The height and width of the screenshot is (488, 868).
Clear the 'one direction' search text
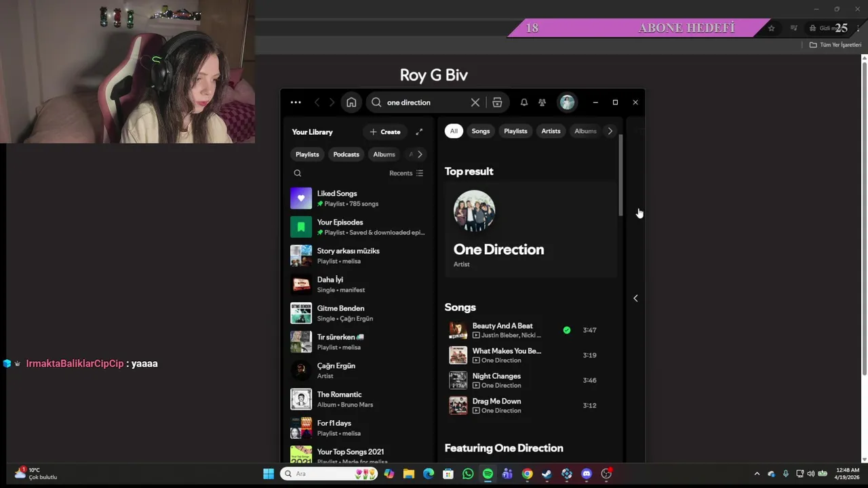[x=475, y=102]
